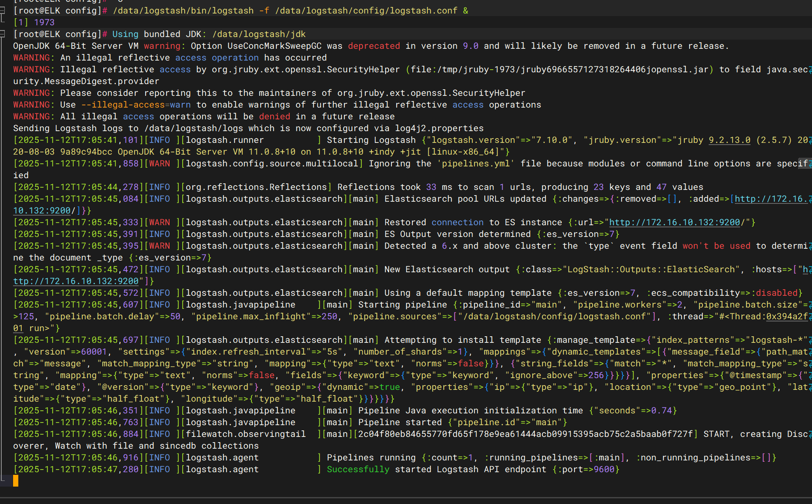Screen dimensions: 812x504
Task: Click the wrap icon after "geo_point"}, "lat"
Action: (x=810, y=387)
